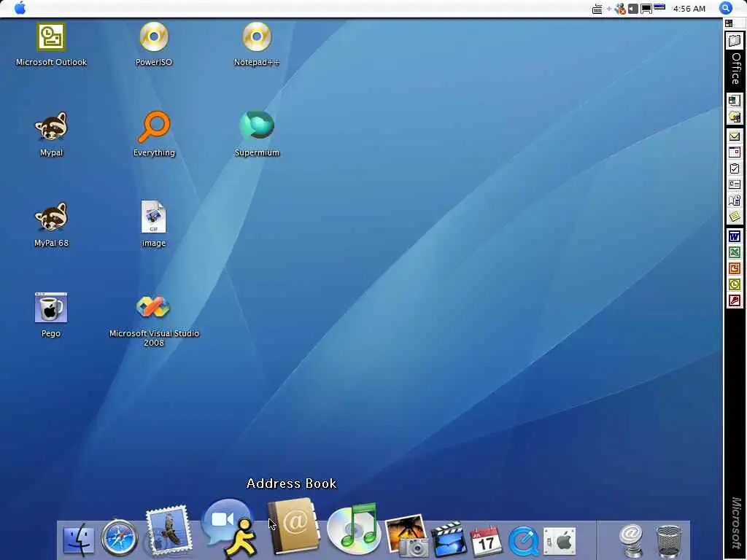This screenshot has height=560, width=747.
Task: Launch iTunes from the dock
Action: 354,529
